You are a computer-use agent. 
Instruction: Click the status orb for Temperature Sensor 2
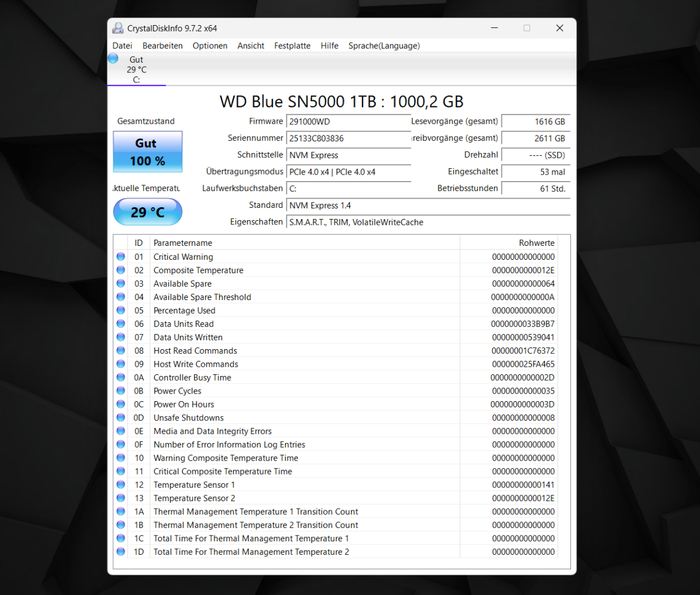coord(120,497)
